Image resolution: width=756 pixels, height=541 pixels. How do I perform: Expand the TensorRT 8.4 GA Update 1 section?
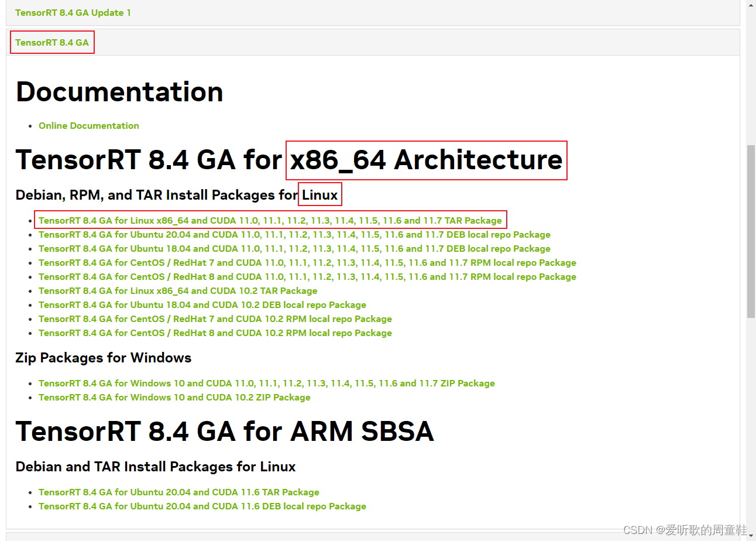(73, 12)
